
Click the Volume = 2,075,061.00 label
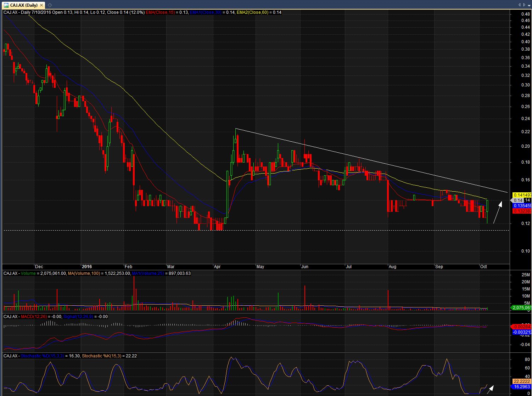pos(44,273)
